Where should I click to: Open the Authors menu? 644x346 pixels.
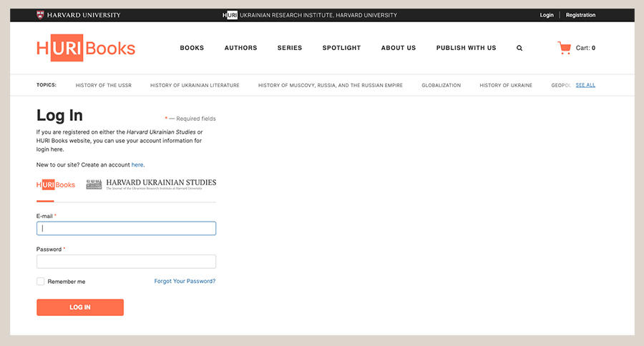(240, 48)
